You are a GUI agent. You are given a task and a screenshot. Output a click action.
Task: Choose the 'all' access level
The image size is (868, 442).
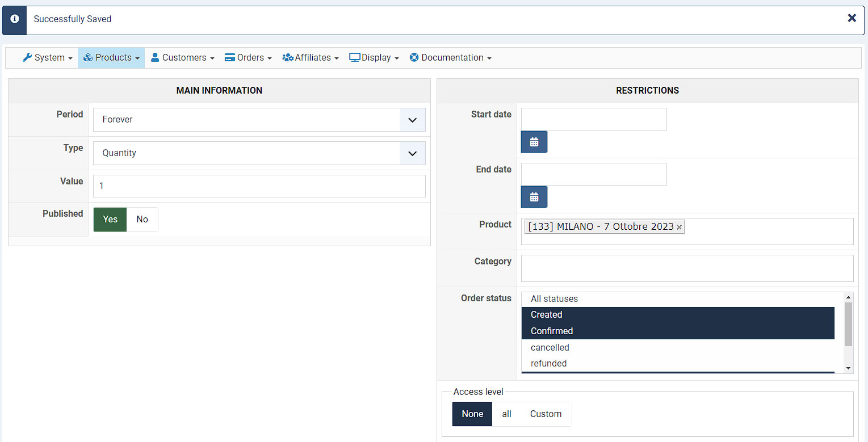506,414
